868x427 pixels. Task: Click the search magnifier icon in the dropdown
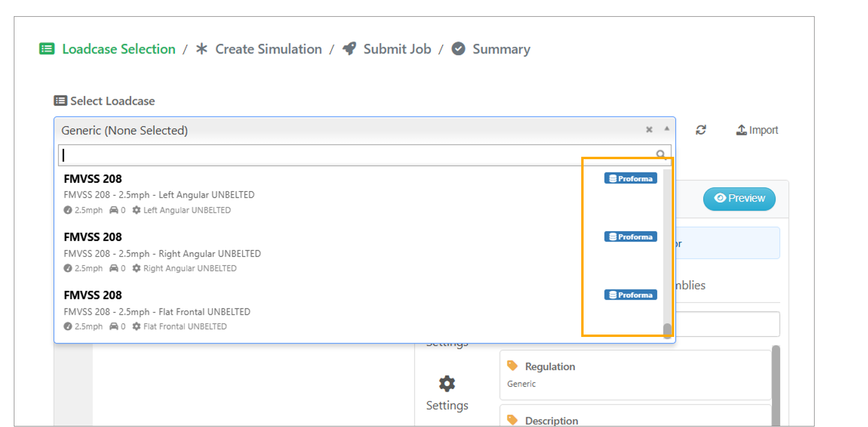tap(660, 154)
